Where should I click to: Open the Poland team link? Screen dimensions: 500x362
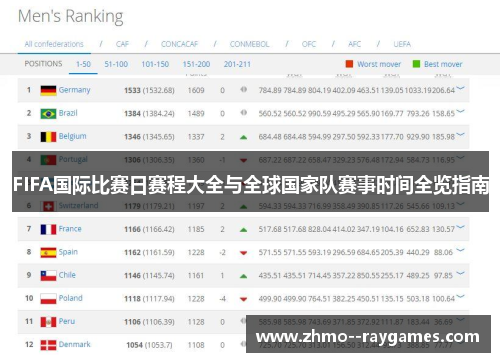[70, 298]
